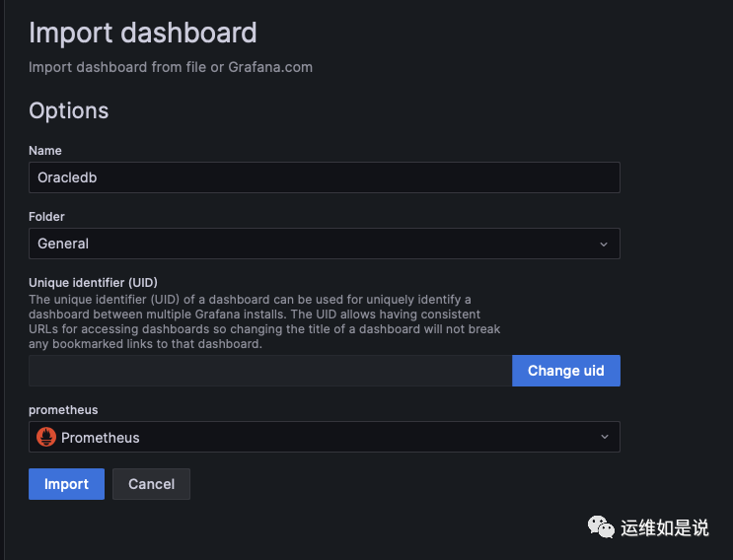Click the Prometheus flame icon

46,437
